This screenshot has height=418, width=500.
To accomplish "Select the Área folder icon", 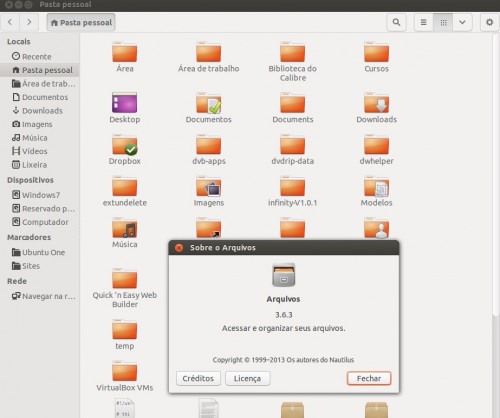I will click(x=125, y=52).
